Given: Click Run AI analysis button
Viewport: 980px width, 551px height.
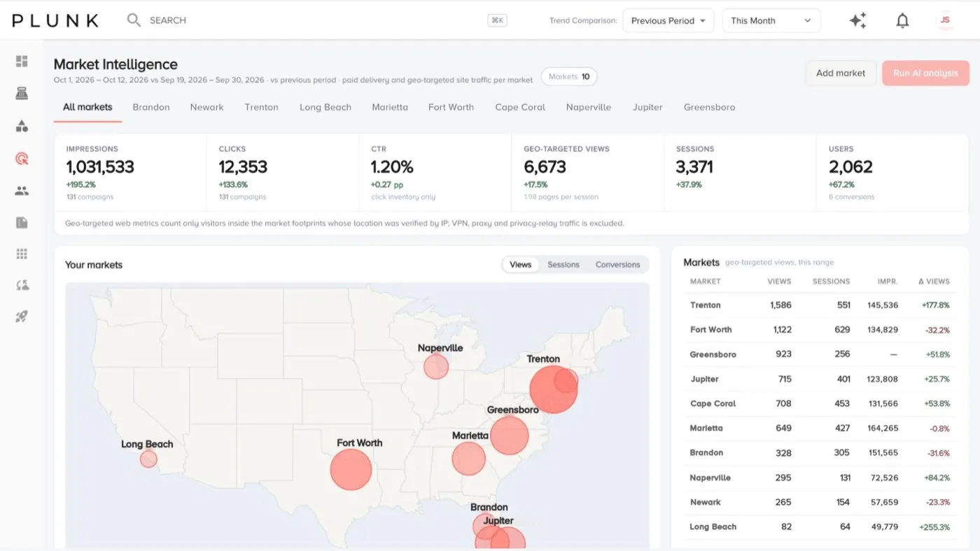Looking at the screenshot, I should [x=926, y=73].
